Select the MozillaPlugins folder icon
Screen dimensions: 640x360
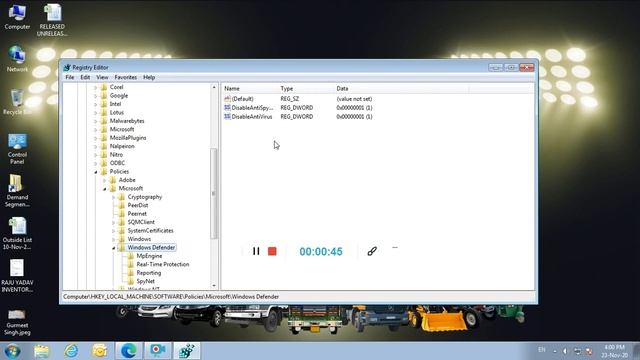coord(104,138)
